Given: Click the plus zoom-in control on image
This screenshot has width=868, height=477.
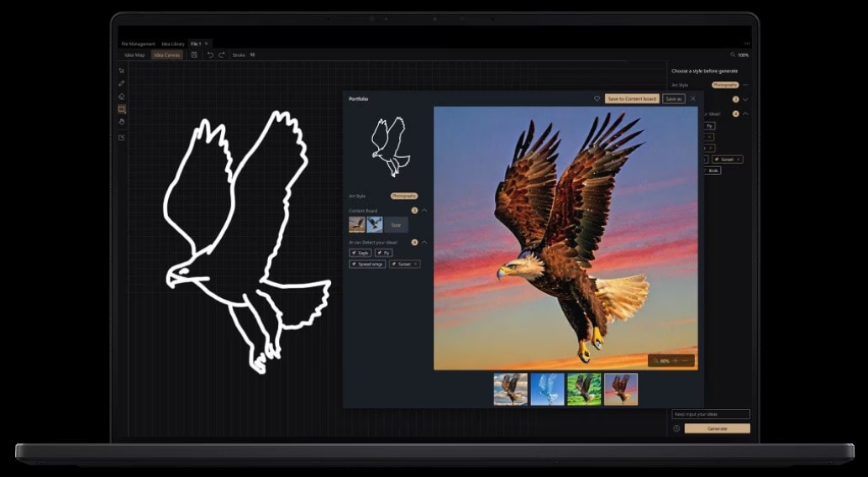Looking at the screenshot, I should 675,360.
